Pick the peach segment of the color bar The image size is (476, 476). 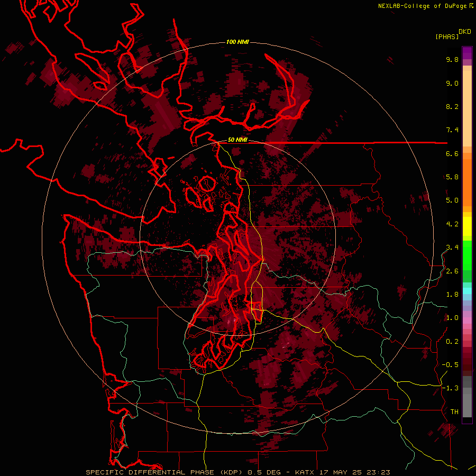(467, 106)
